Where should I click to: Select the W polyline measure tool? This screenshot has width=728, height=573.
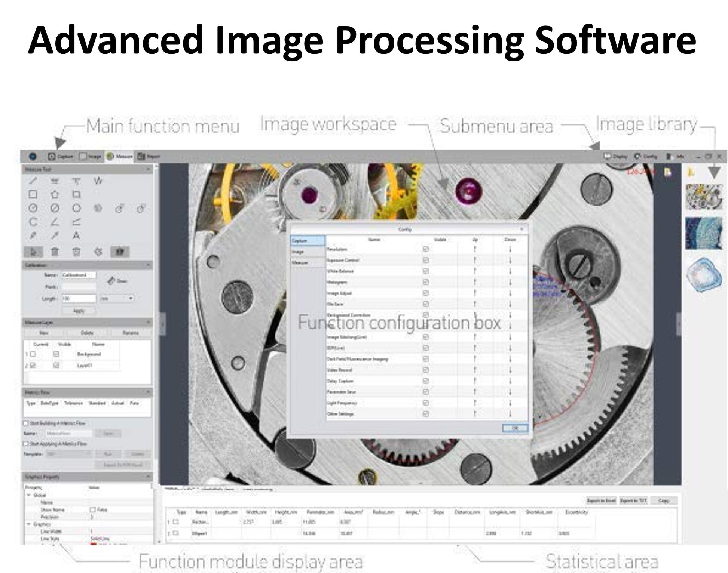click(98, 181)
